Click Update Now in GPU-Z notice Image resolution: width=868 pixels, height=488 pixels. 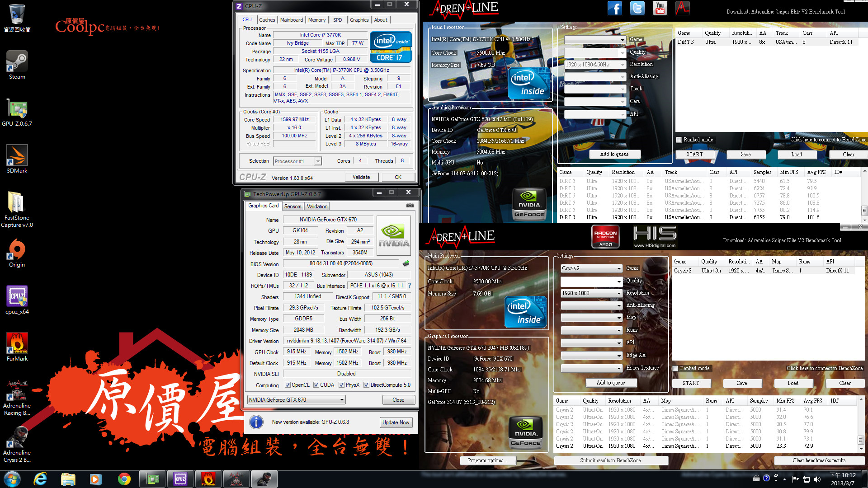(x=396, y=422)
